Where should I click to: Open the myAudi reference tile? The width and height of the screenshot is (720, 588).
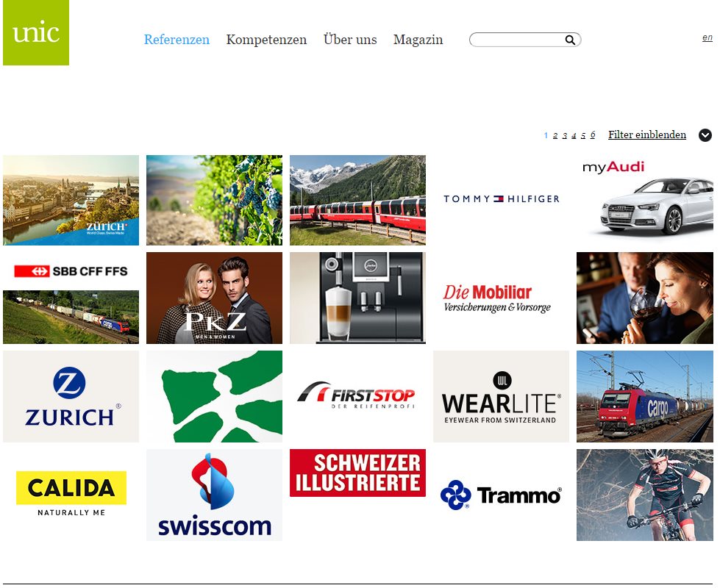coord(645,200)
